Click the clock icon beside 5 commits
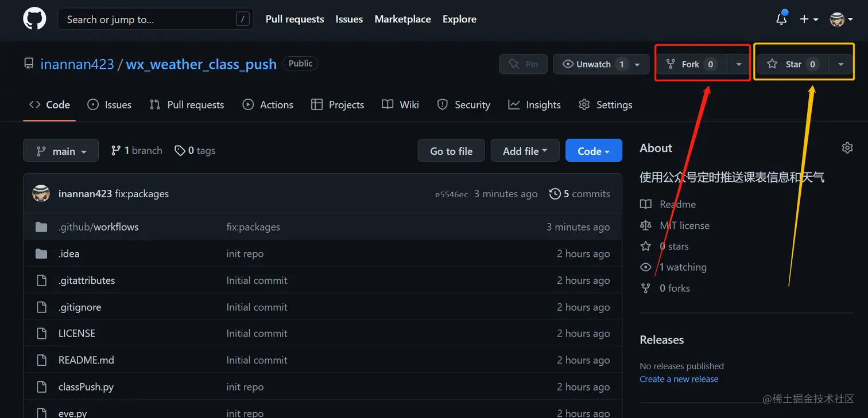Screen dimensions: 868x418 [x=555, y=194]
